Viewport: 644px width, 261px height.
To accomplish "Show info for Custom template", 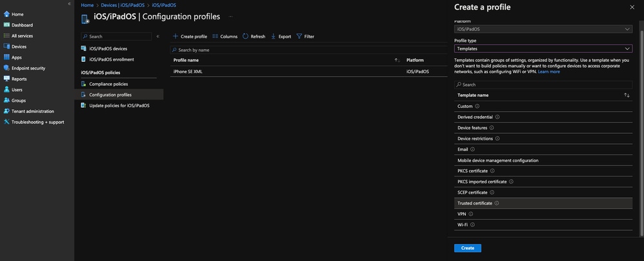I will tap(477, 106).
